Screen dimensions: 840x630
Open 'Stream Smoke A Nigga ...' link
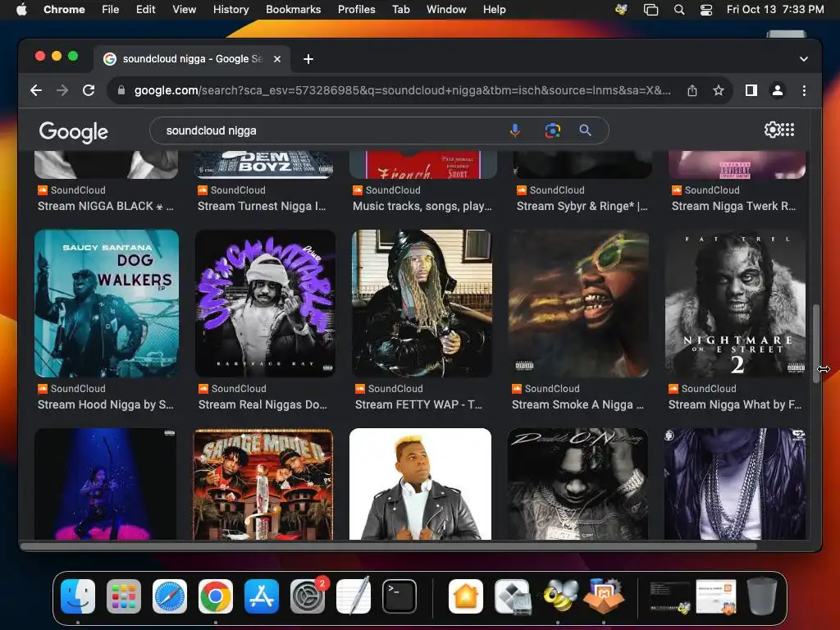[577, 404]
